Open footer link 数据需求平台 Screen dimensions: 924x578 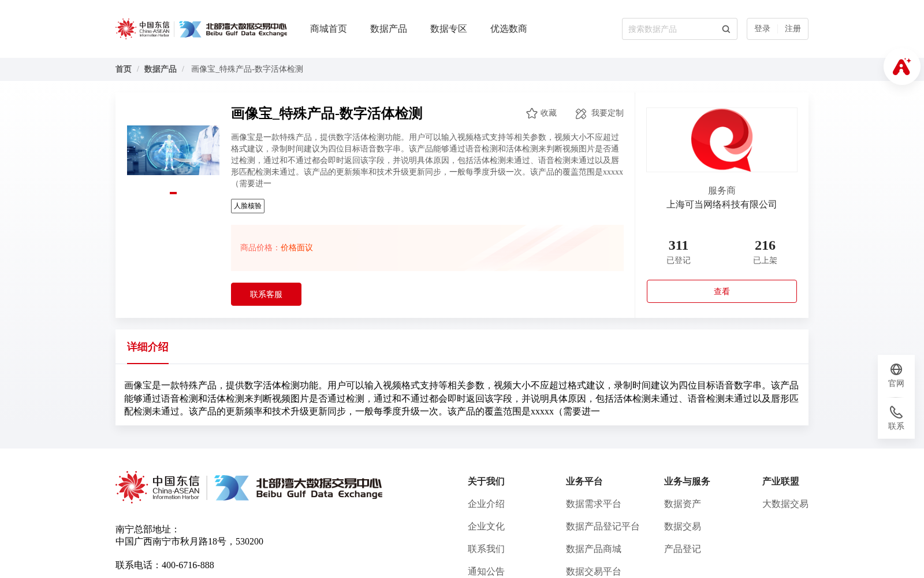coord(594,504)
